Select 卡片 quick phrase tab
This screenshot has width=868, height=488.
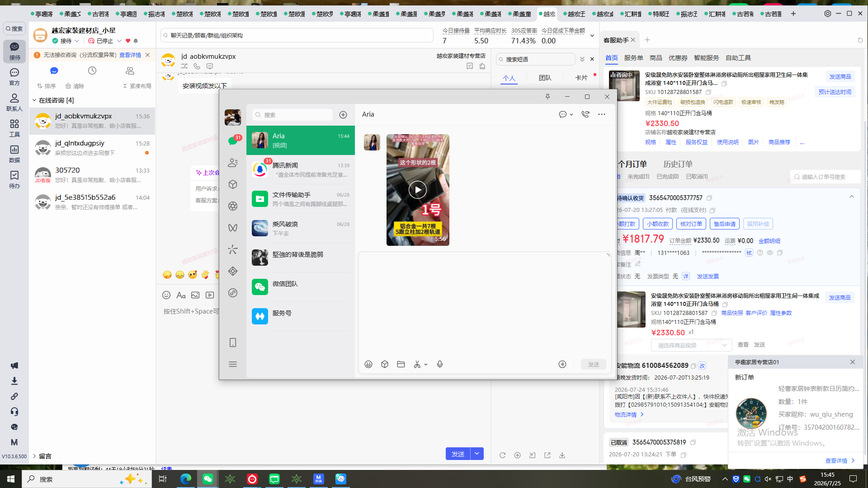click(x=581, y=78)
